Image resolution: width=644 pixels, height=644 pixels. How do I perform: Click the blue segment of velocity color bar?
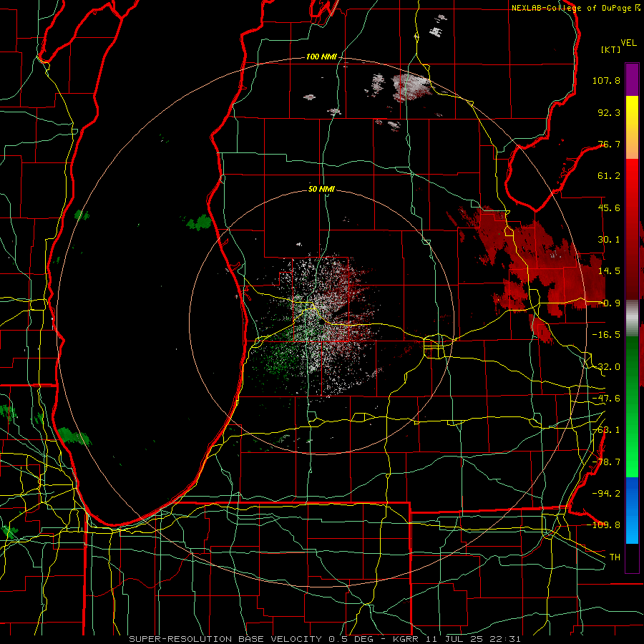point(632,510)
